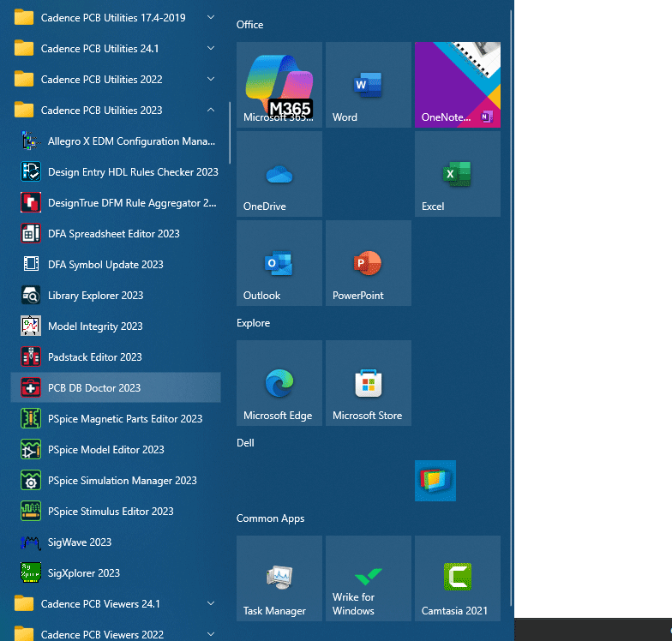Open SigXplorer 2023 icon

point(31,572)
